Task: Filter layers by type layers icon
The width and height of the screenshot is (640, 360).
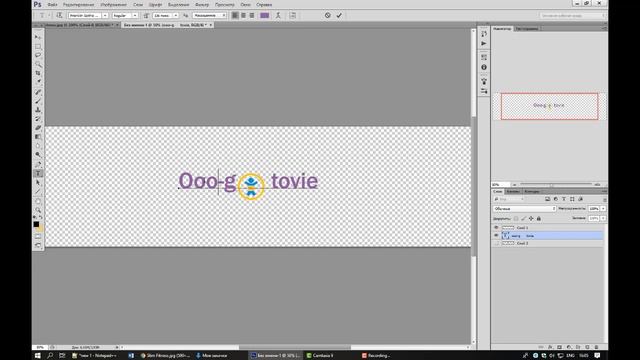Action: pyautogui.click(x=564, y=199)
